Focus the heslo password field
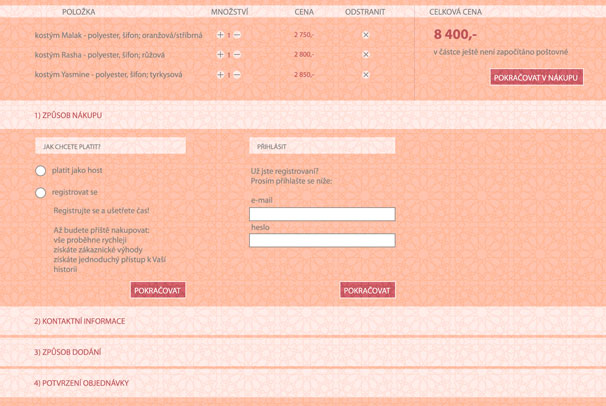 (x=322, y=240)
